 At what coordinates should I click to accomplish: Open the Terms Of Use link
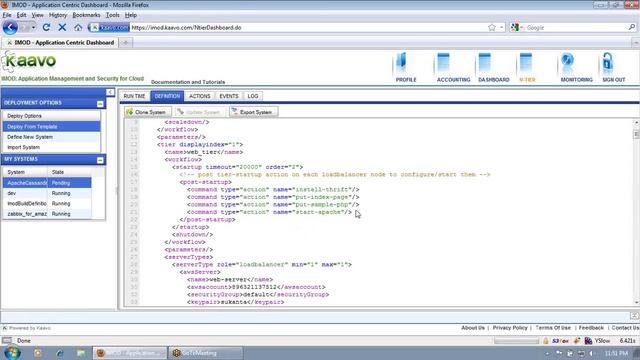pyautogui.click(x=553, y=328)
